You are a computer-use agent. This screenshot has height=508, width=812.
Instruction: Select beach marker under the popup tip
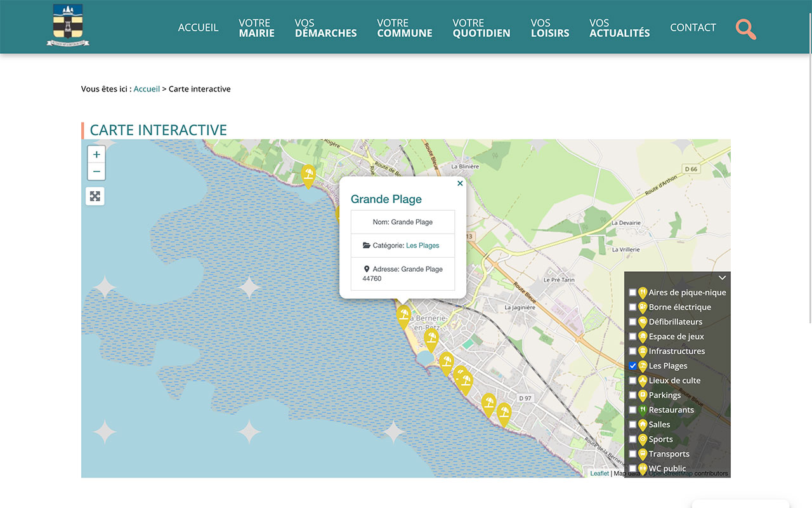(x=403, y=316)
